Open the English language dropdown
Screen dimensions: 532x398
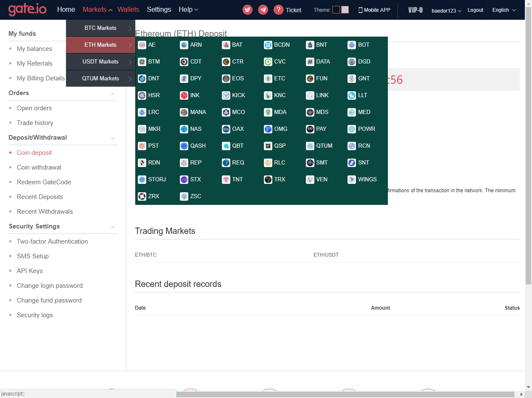pyautogui.click(x=504, y=10)
